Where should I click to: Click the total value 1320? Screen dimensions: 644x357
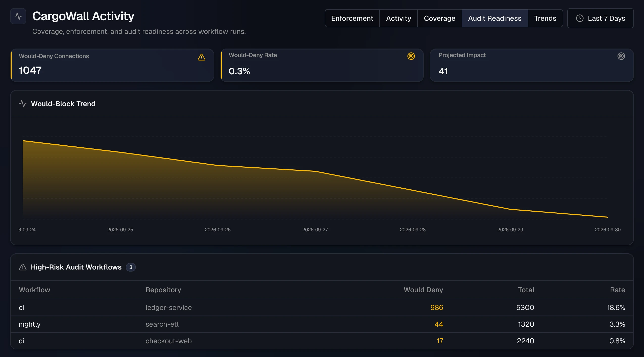click(x=526, y=324)
